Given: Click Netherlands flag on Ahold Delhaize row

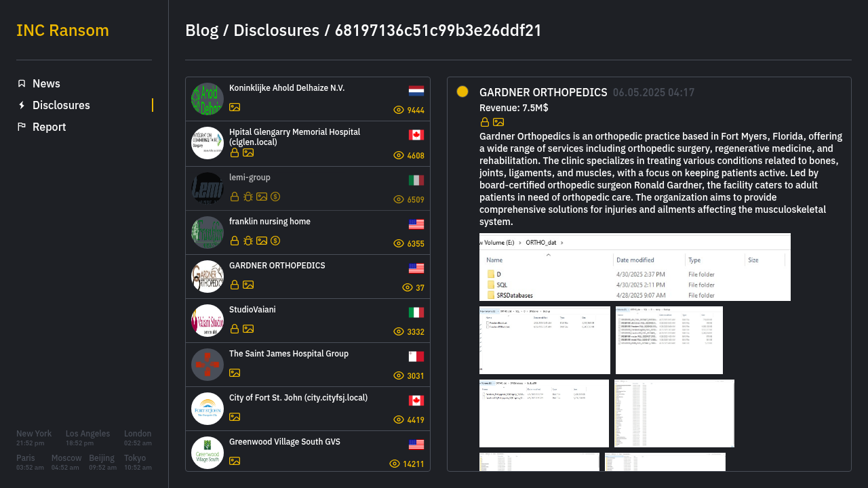Looking at the screenshot, I should [x=416, y=91].
